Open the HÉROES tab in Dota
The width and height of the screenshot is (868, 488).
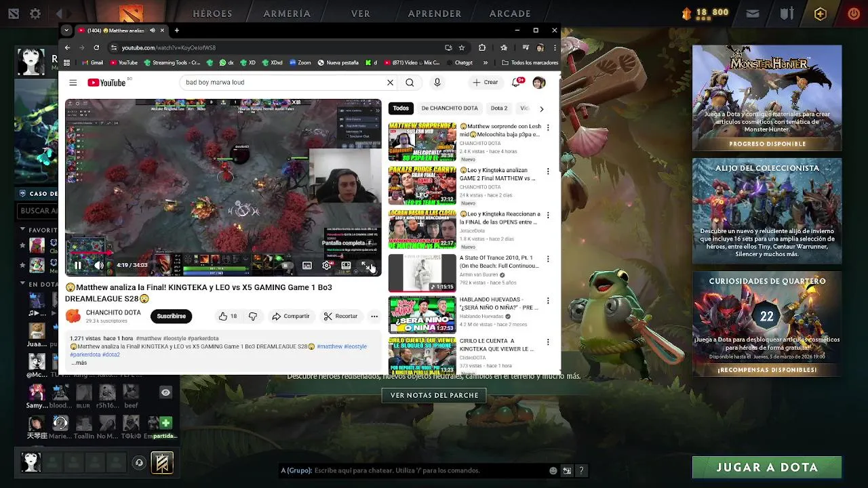coord(212,13)
